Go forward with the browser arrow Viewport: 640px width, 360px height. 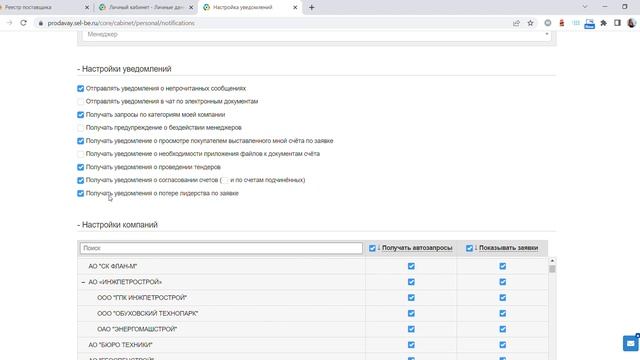coord(9,23)
